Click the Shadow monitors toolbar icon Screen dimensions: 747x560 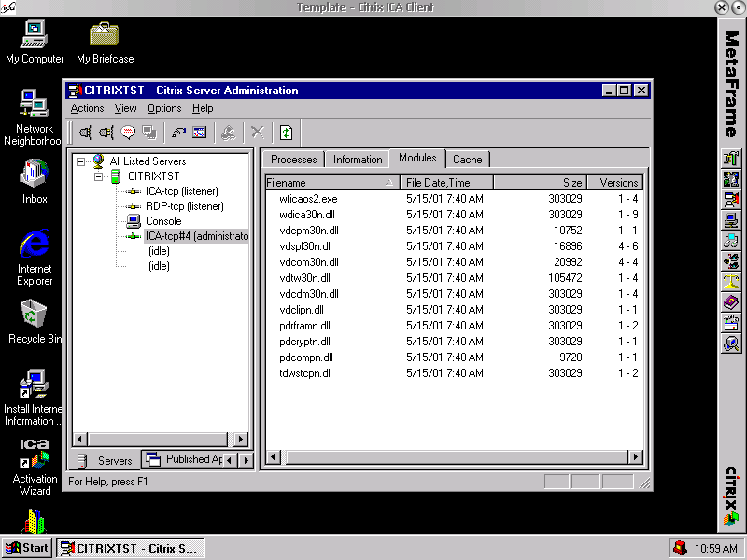pyautogui.click(x=149, y=133)
